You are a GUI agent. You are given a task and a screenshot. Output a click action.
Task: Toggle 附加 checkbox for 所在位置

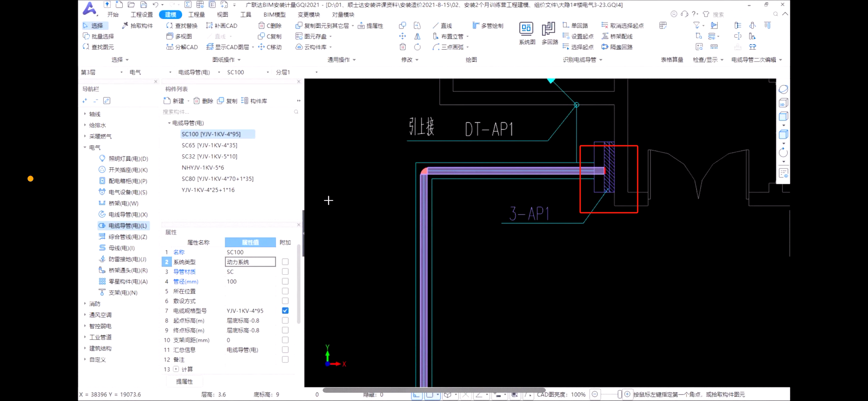(x=285, y=291)
